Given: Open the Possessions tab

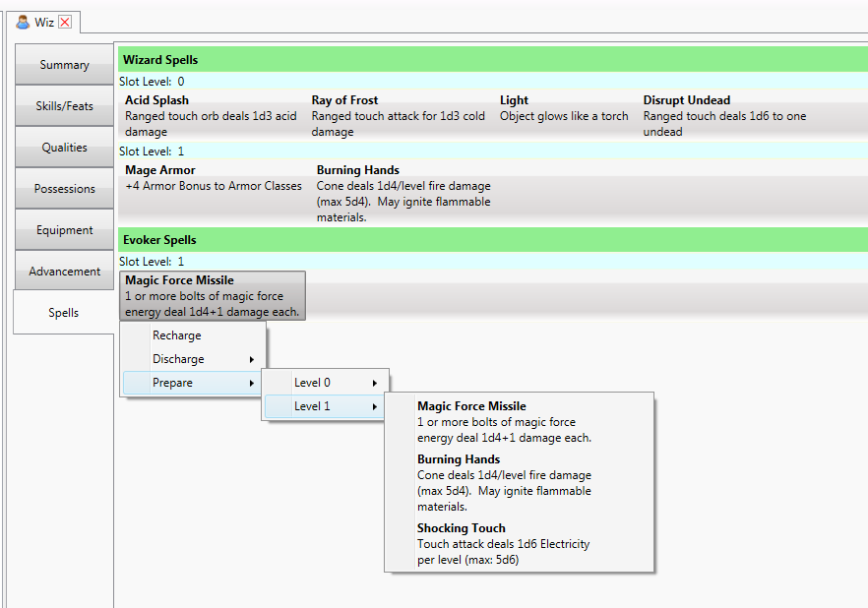Looking at the screenshot, I should [64, 189].
